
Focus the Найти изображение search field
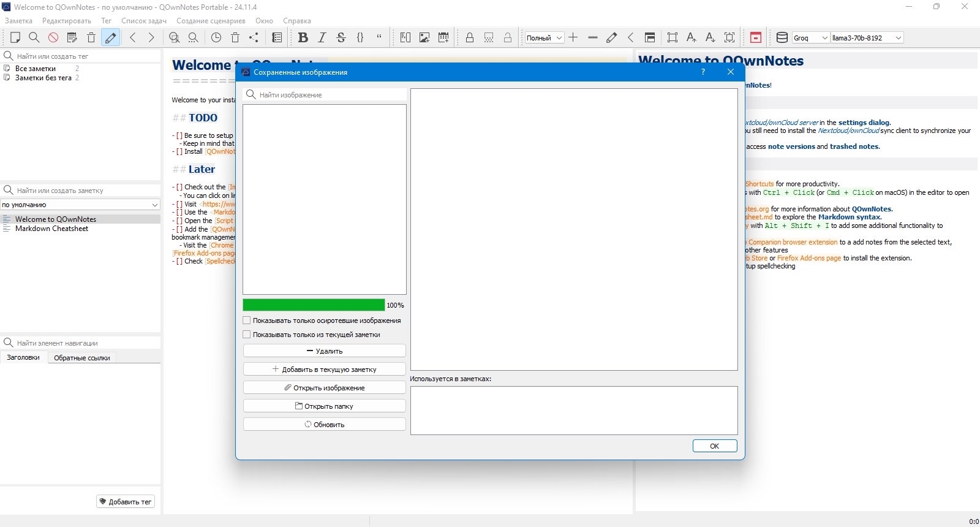coord(325,94)
